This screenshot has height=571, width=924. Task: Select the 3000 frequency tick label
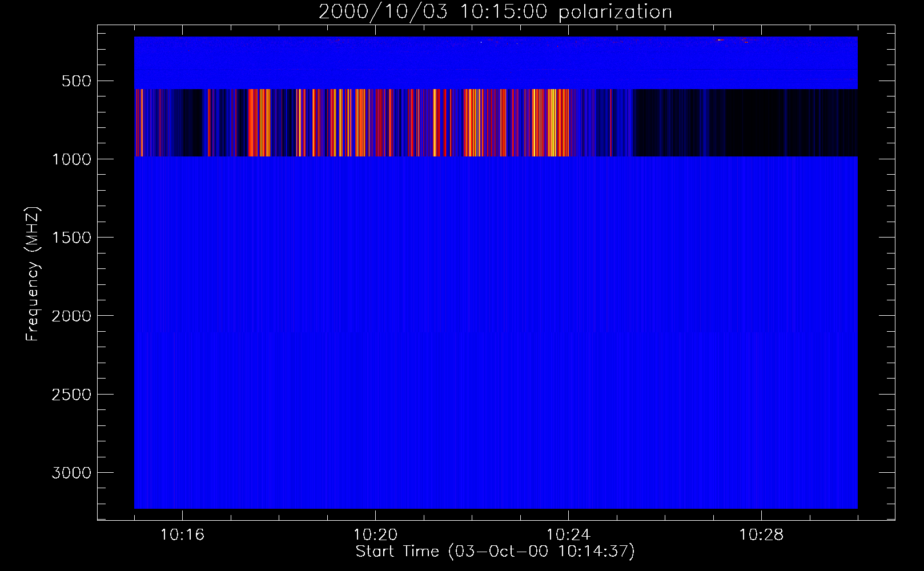point(71,473)
